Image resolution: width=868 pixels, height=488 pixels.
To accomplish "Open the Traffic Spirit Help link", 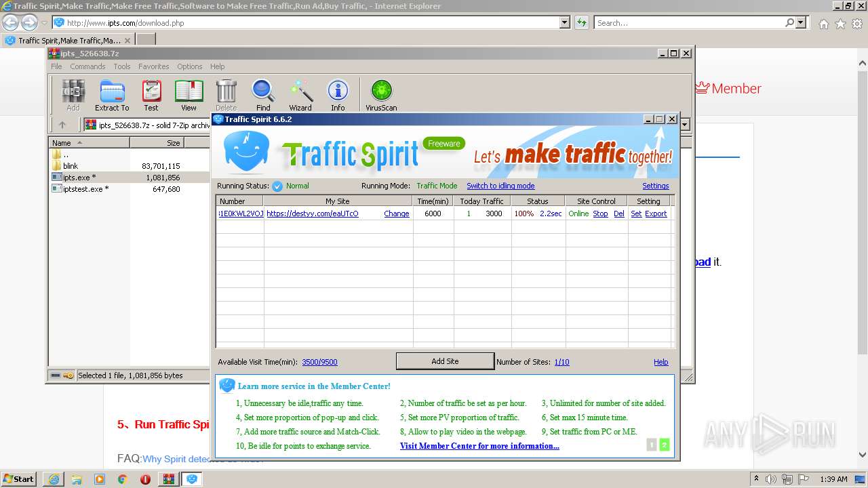I will coord(661,362).
